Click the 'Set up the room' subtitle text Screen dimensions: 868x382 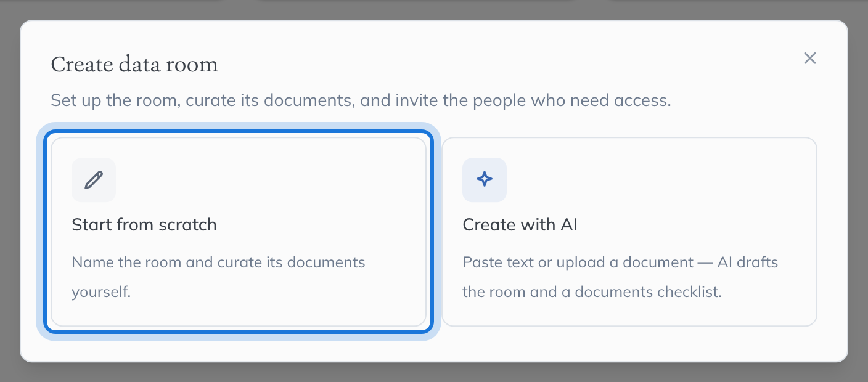(x=361, y=100)
